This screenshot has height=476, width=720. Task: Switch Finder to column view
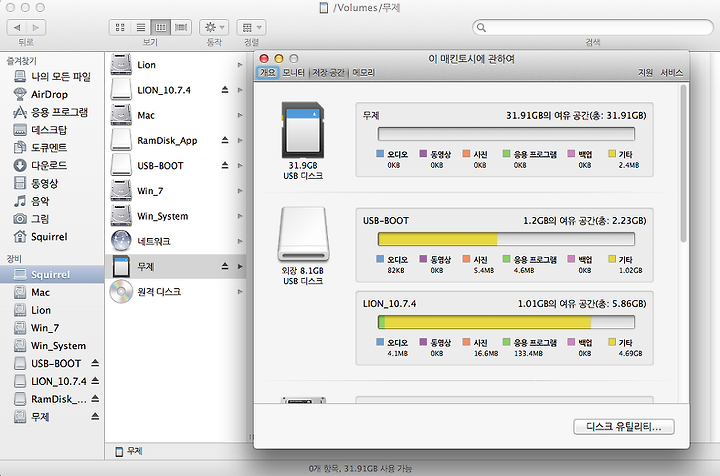pyautogui.click(x=161, y=28)
